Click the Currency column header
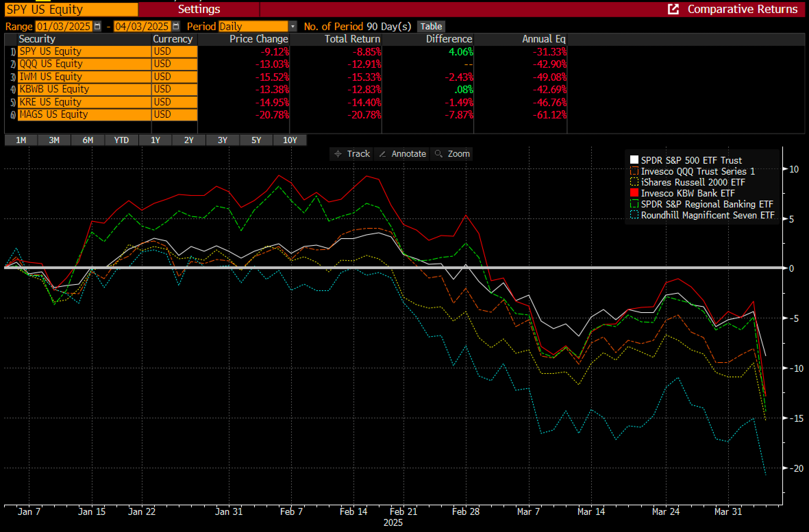 coord(174,39)
